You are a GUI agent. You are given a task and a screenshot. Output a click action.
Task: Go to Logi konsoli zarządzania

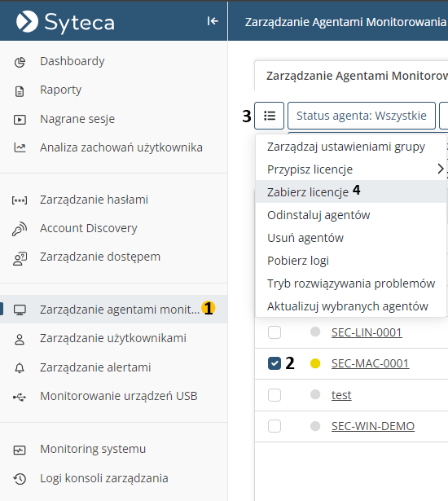coord(104,478)
